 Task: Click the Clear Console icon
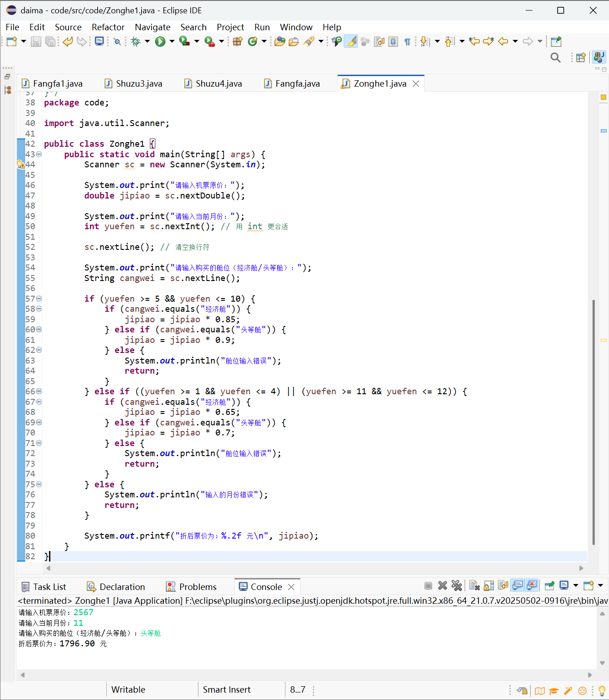click(x=475, y=585)
